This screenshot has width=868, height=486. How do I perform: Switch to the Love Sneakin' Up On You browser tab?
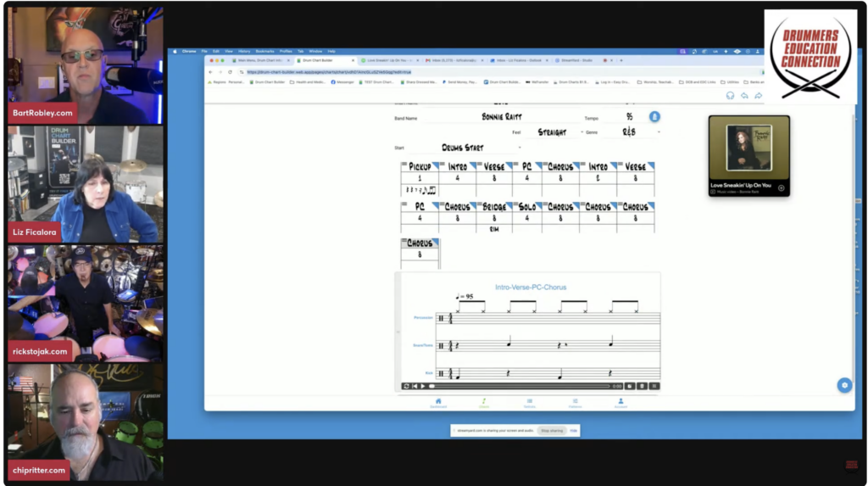[x=390, y=60]
